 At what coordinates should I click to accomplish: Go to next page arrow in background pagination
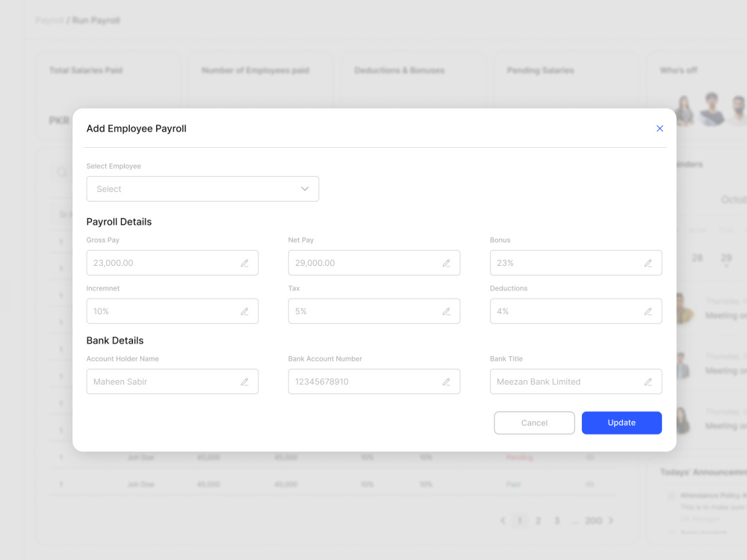(611, 521)
